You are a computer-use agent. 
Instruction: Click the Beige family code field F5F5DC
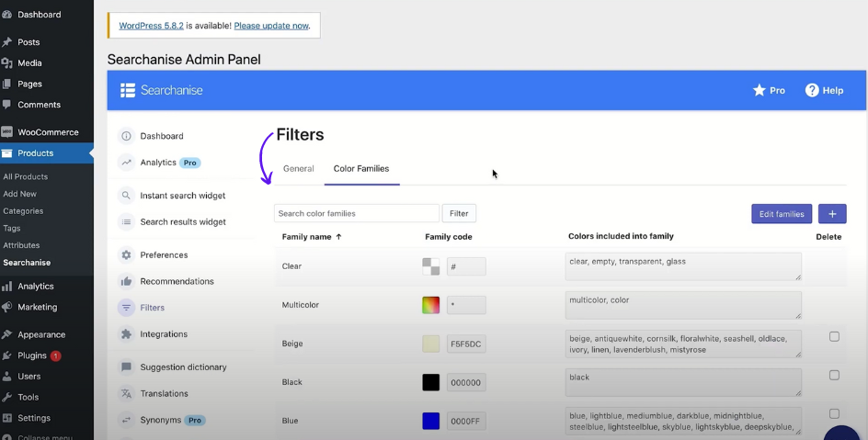pos(467,344)
